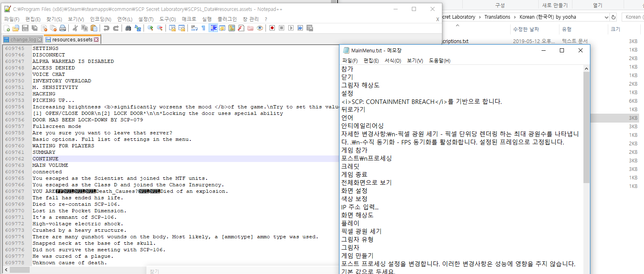
Task: Click the Open file icon in Notepad++
Action: coord(16,28)
